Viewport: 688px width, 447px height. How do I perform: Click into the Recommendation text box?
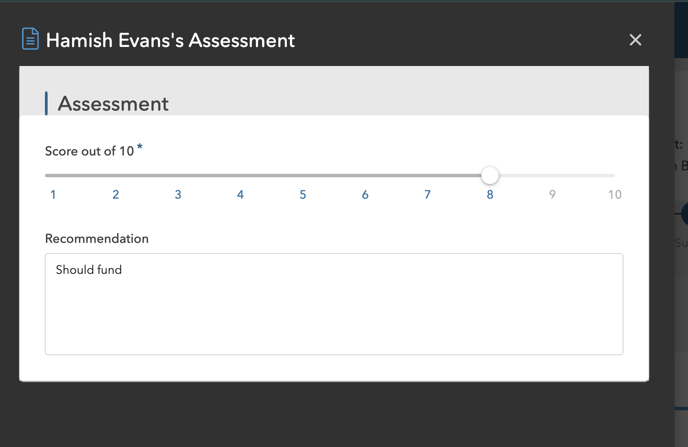[334, 304]
